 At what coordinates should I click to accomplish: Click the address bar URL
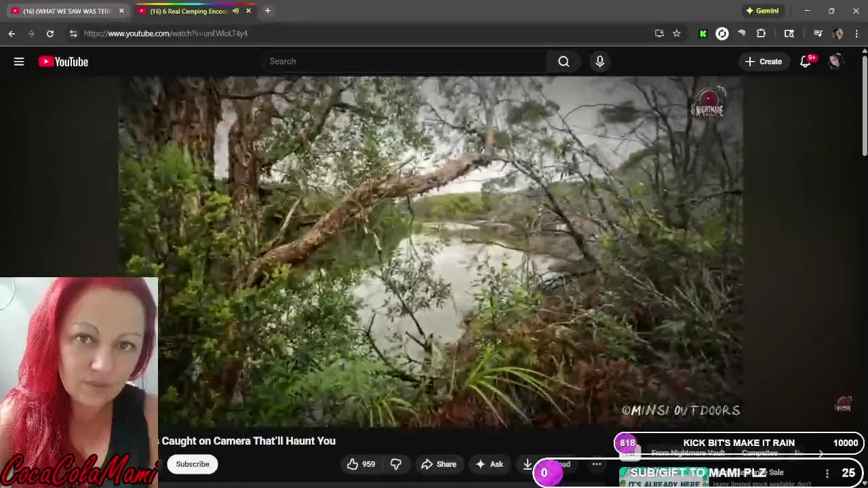(x=165, y=33)
